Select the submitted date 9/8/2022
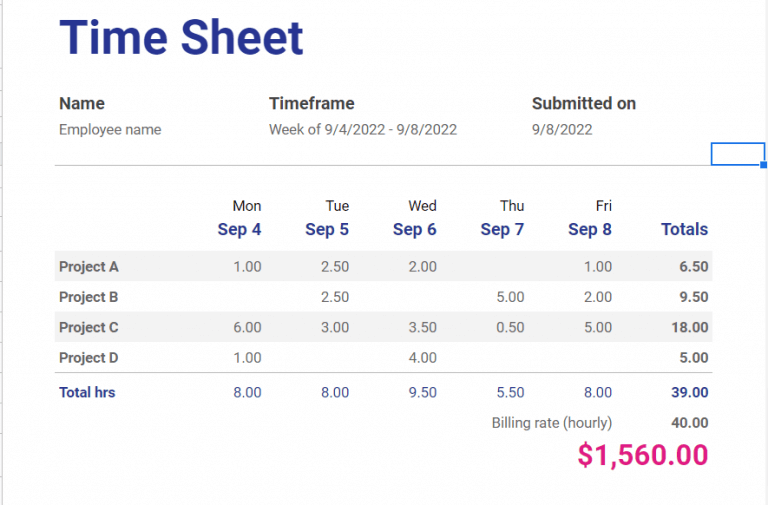 point(562,130)
